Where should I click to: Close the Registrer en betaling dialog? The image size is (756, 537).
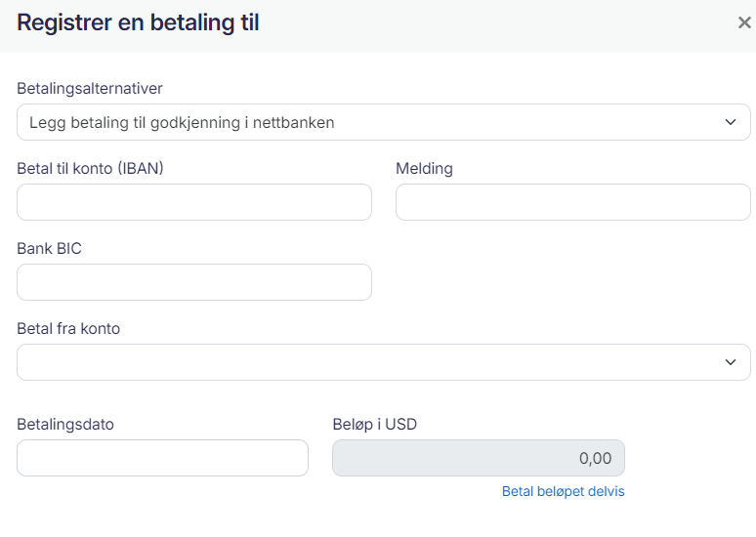point(743,22)
